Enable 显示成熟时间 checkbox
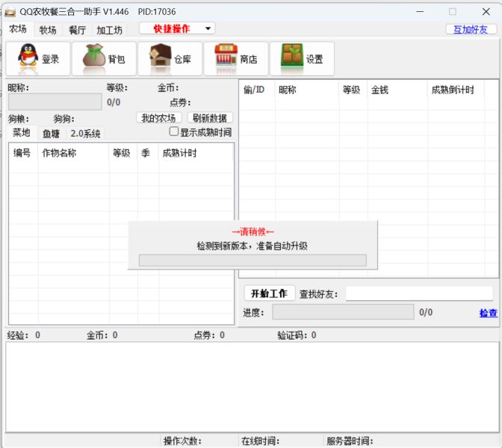 174,132
